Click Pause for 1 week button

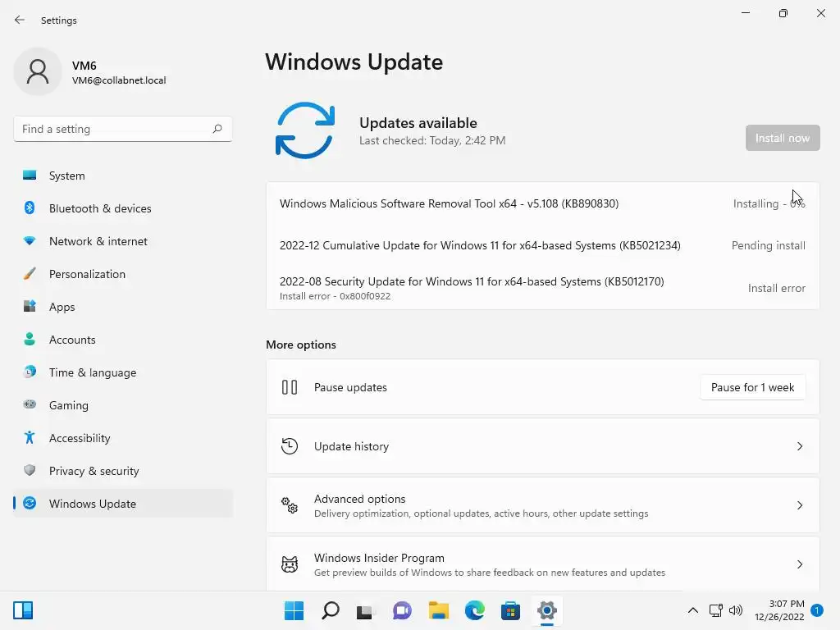click(752, 387)
